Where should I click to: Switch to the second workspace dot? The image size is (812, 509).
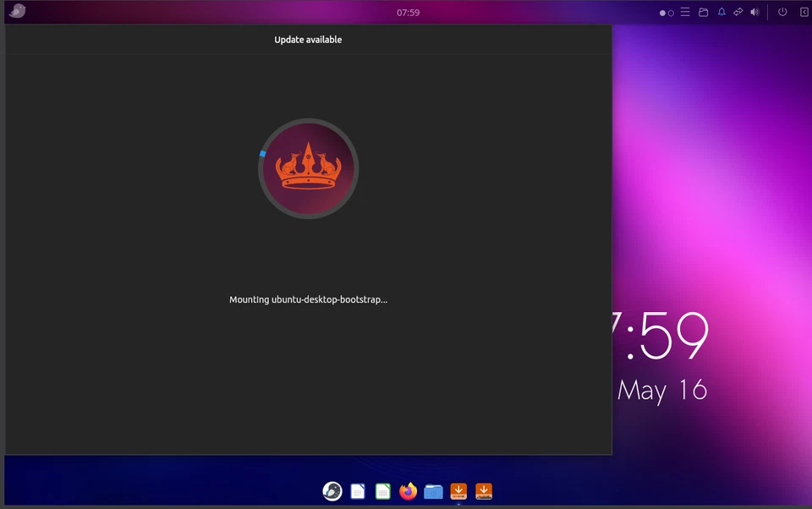click(671, 13)
